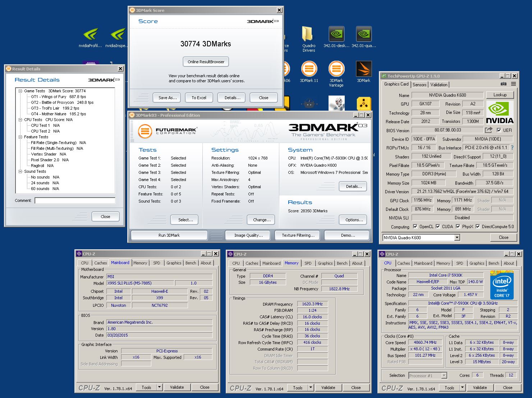Toggle the CUDA checkbox
This screenshot has height=398, width=532.
pos(438,226)
